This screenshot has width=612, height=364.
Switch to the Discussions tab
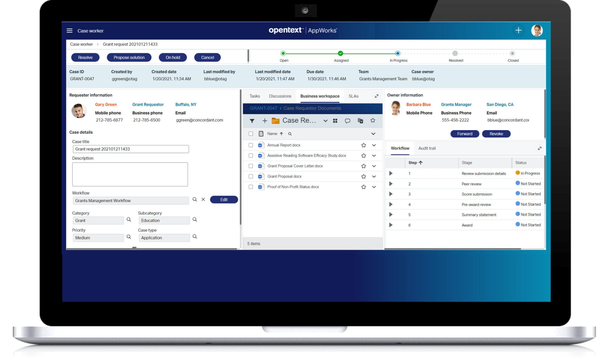click(x=280, y=96)
